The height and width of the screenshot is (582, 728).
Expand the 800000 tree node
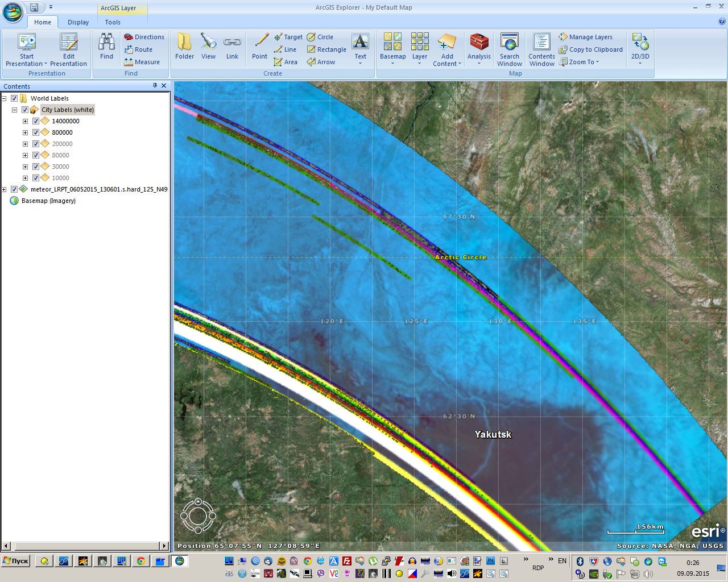(x=25, y=132)
